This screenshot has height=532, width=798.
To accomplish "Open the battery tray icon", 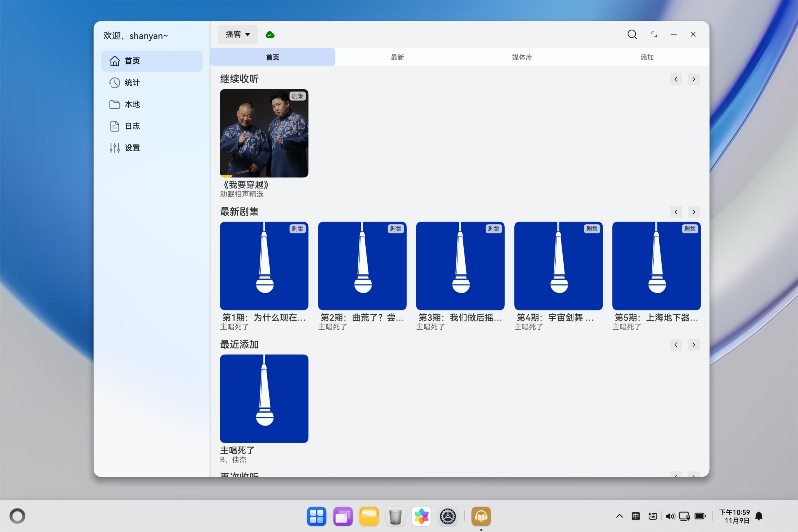I will [700, 516].
